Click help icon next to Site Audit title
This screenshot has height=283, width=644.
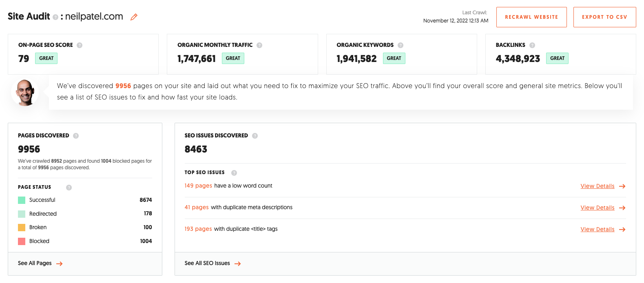pyautogui.click(x=55, y=18)
